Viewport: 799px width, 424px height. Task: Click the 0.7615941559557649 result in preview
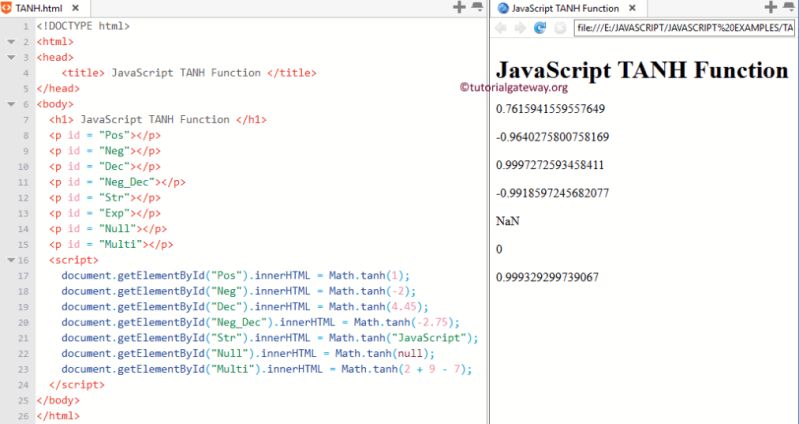coord(550,109)
